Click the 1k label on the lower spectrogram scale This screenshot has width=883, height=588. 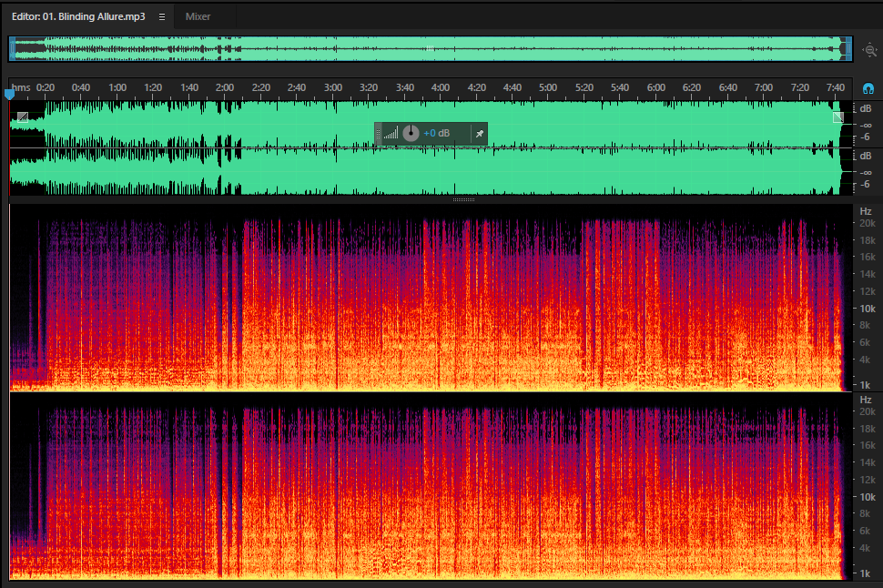click(x=865, y=573)
